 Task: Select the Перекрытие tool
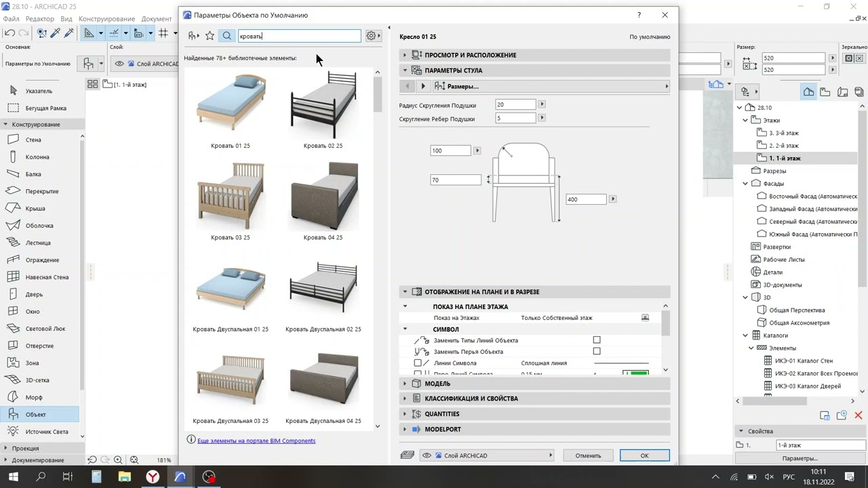41,191
